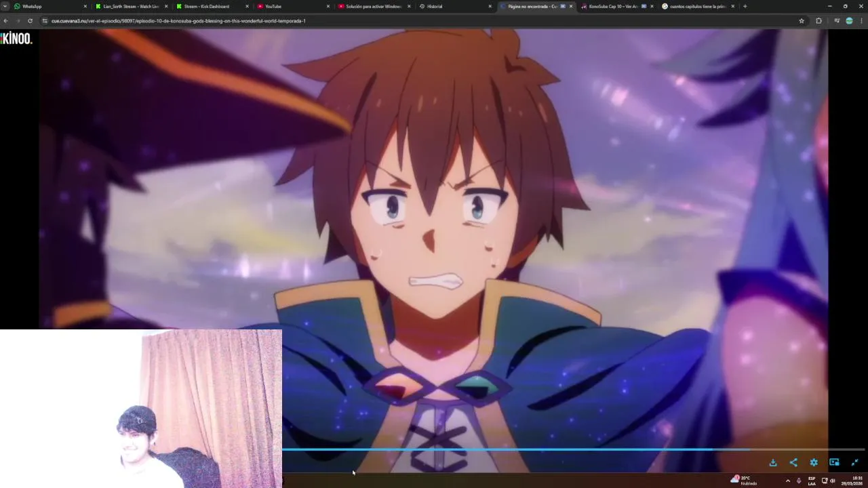Click the microphone icon in system tray

(x=799, y=481)
